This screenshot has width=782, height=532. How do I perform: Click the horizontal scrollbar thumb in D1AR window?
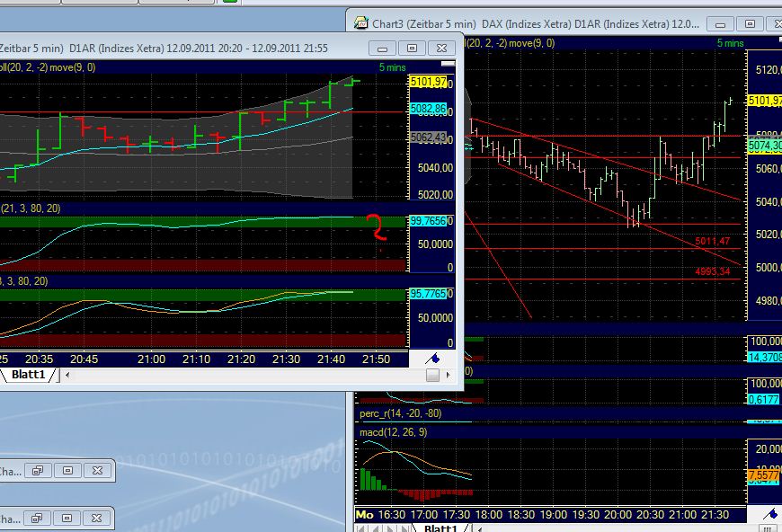(433, 375)
